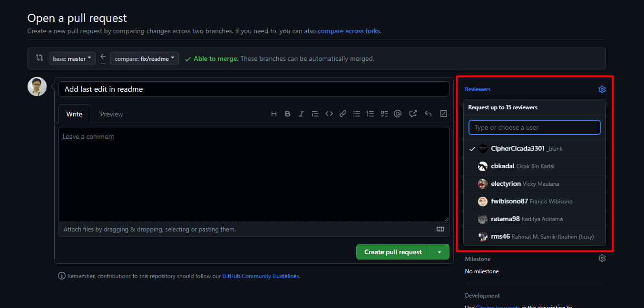Insert a task list from the toolbar
644x308 pixels.
tap(384, 114)
